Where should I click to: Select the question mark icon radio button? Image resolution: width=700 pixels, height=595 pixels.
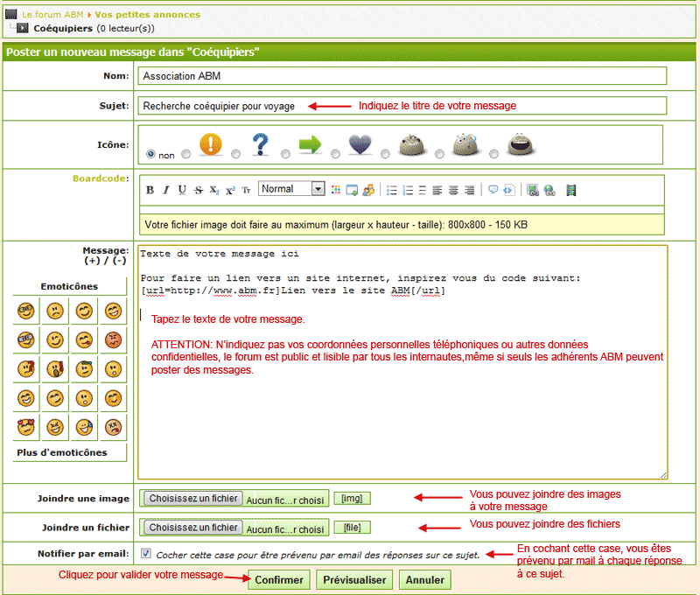point(236,154)
